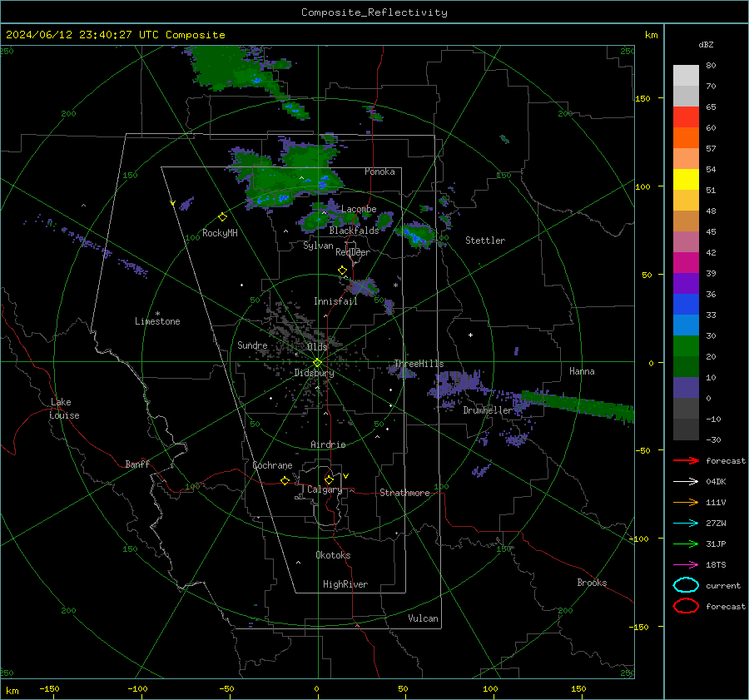Click the slate-violet swatch between 10 and 0 dBZ
Screen dimensions: 749x700
(x=686, y=388)
